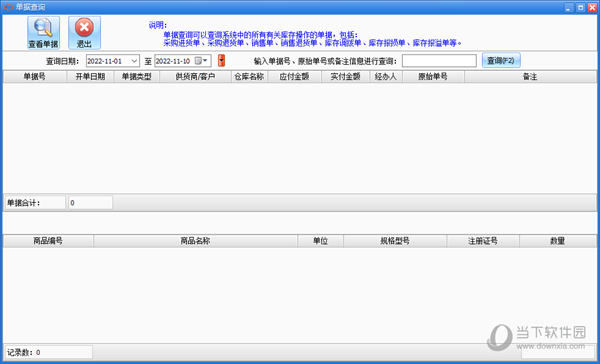Click the 退出 exit button
The height and width of the screenshot is (364, 600).
84,33
